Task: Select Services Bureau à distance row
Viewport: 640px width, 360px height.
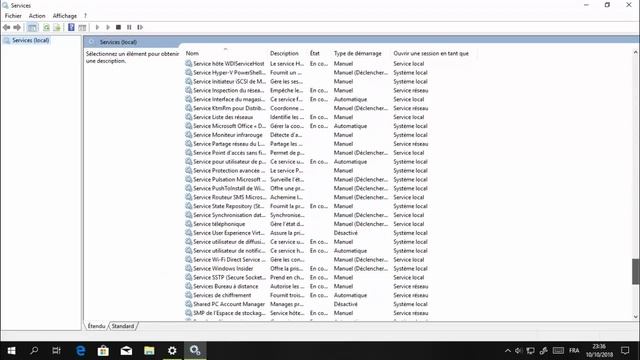Action: pyautogui.click(x=306, y=287)
